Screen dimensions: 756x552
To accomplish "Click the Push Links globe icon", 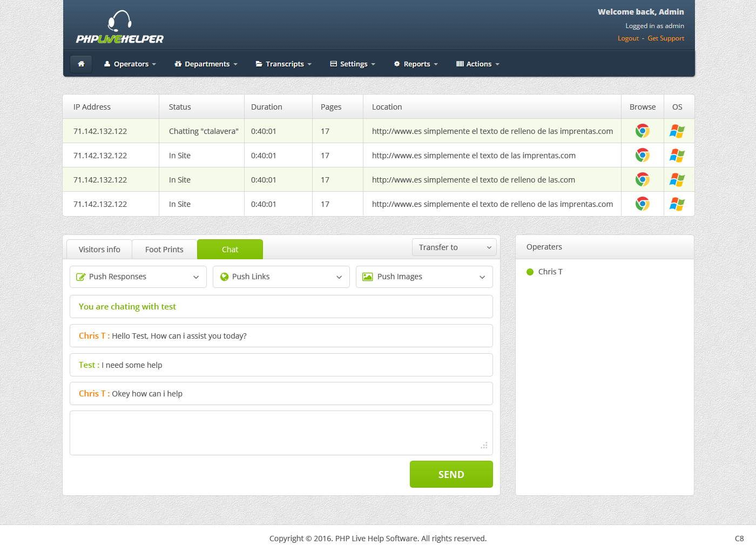I will click(x=225, y=277).
